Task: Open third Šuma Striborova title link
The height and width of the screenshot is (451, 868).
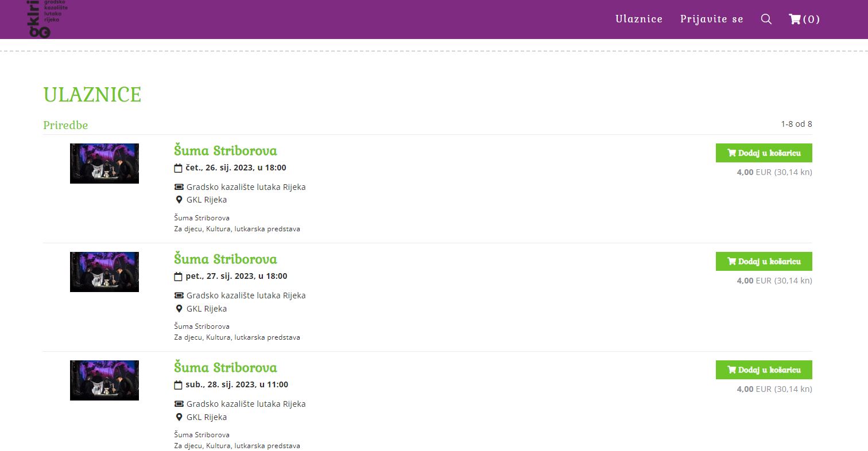Action: [225, 367]
